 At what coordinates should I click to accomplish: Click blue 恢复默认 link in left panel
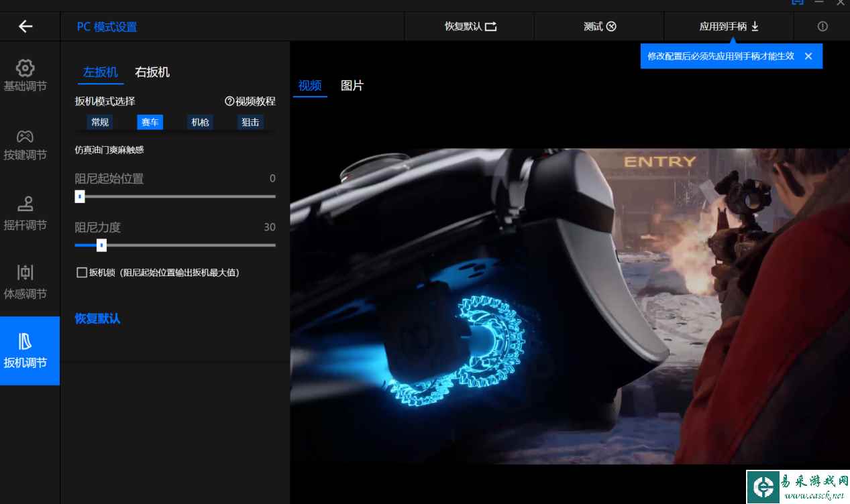tap(97, 318)
